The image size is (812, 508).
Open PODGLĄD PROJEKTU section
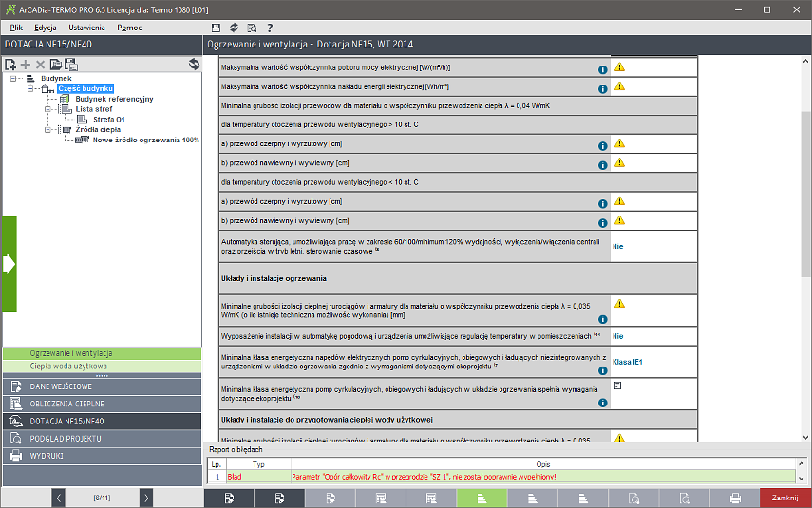click(102, 438)
